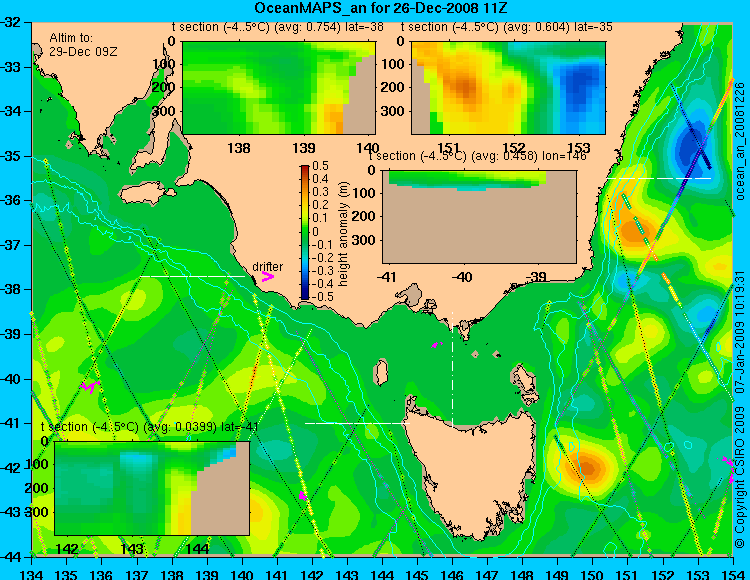Viewport: 750px width, 580px height.
Task: Click the 154 longitude label on the bottom axis
Action: tap(732, 574)
